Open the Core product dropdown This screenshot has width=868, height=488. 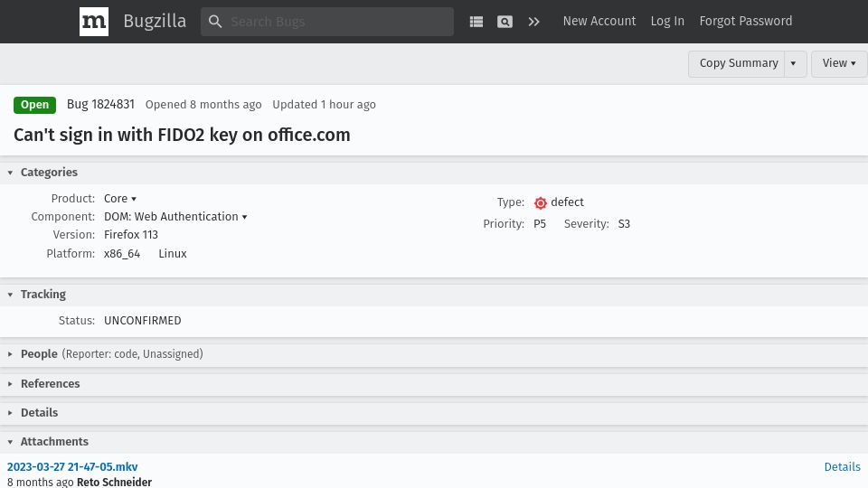120,199
